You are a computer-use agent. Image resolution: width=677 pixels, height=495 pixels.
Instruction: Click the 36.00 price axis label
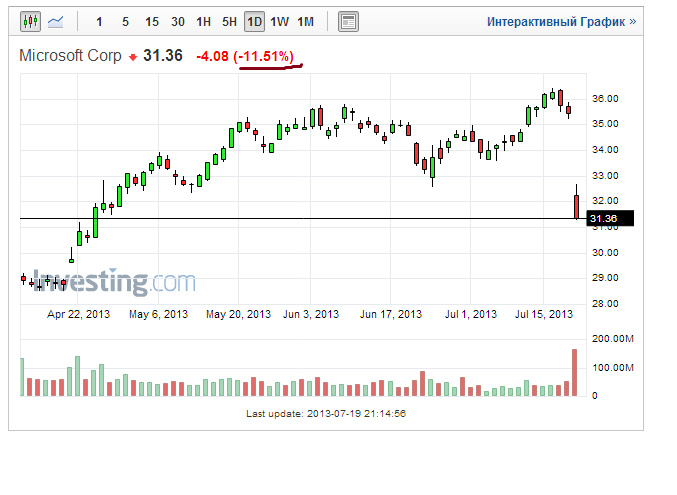coord(605,98)
